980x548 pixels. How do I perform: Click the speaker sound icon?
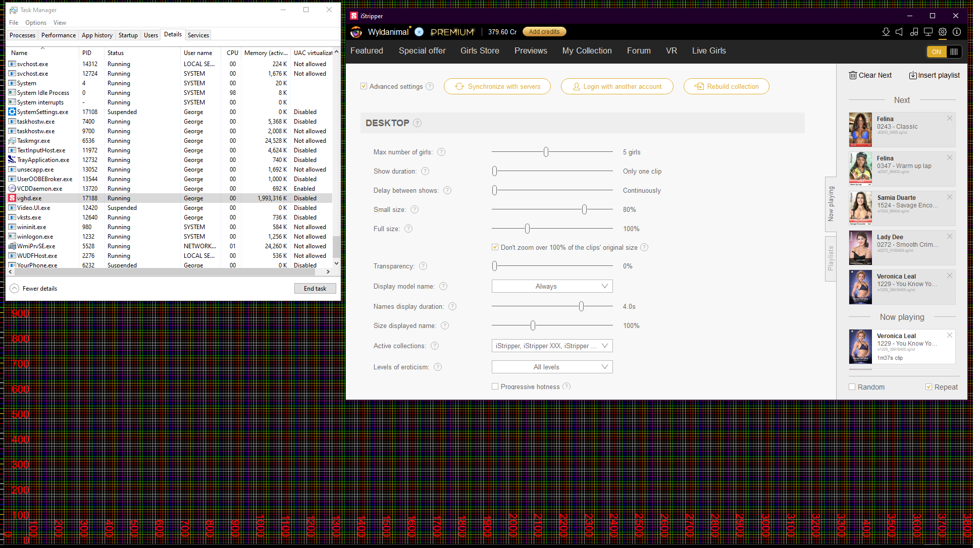click(x=899, y=32)
